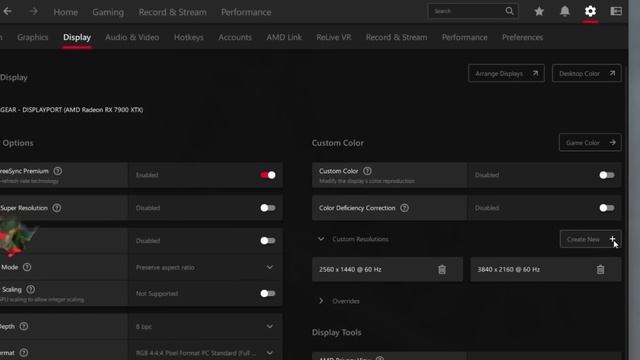This screenshot has height=360, width=640.
Task: Open favorites star icon
Action: 539,11
